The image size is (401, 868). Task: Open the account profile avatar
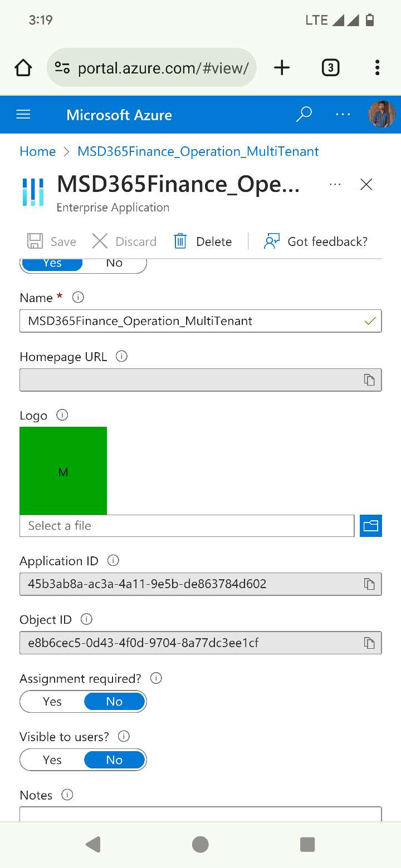[382, 114]
